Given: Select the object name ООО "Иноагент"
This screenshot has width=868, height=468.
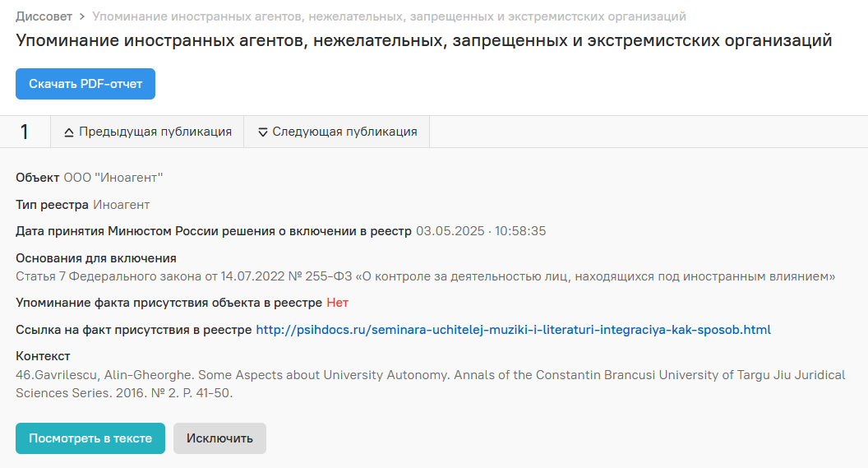Looking at the screenshot, I should (x=113, y=177).
